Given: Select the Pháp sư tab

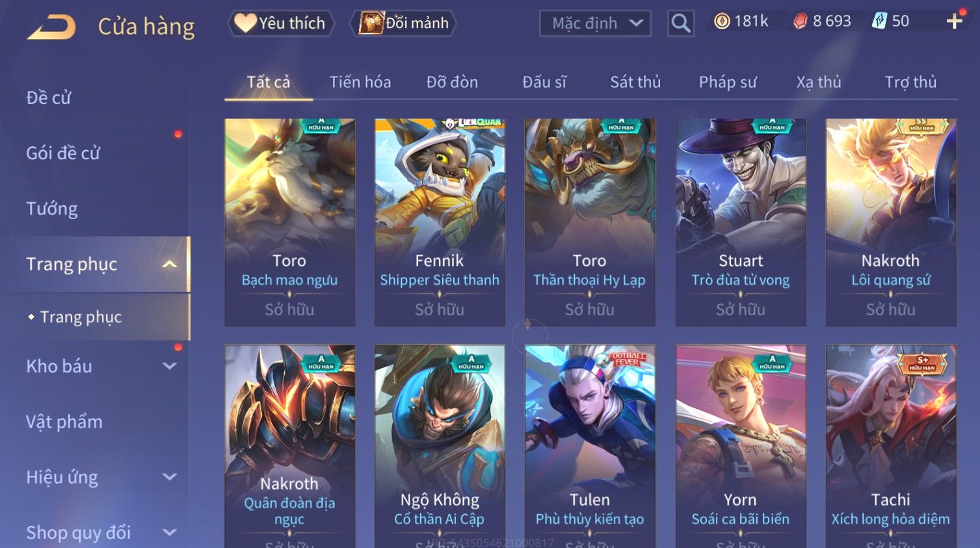Looking at the screenshot, I should pos(728,83).
